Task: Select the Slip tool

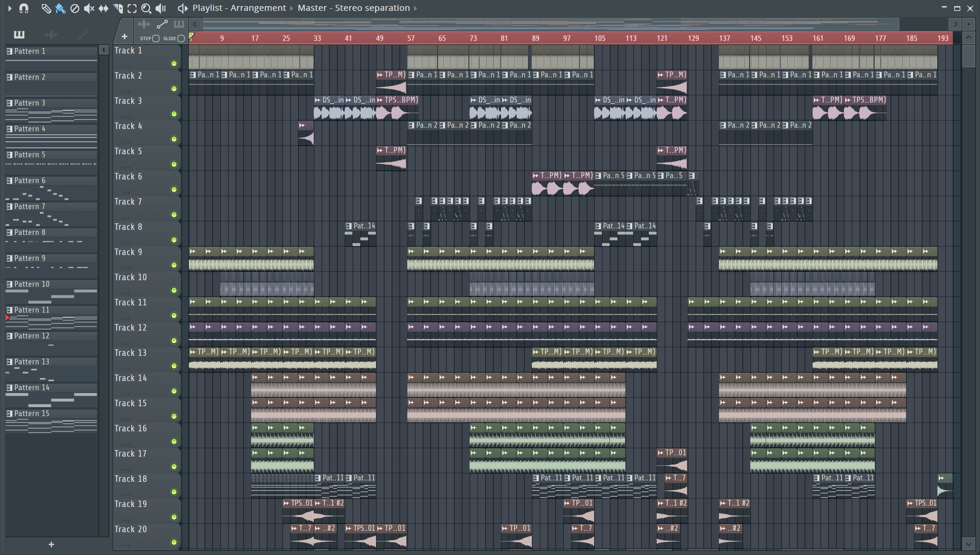Action: pos(103,8)
